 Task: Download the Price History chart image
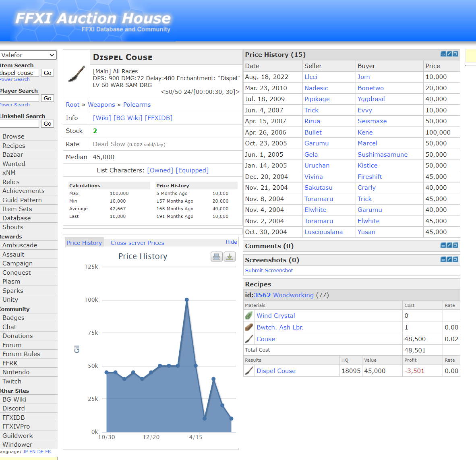coord(230,257)
